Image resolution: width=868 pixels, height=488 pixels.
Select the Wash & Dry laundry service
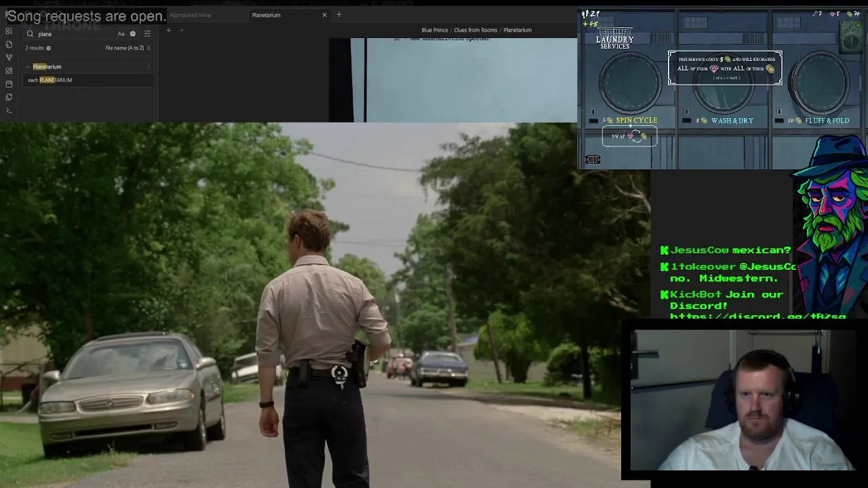click(x=732, y=121)
